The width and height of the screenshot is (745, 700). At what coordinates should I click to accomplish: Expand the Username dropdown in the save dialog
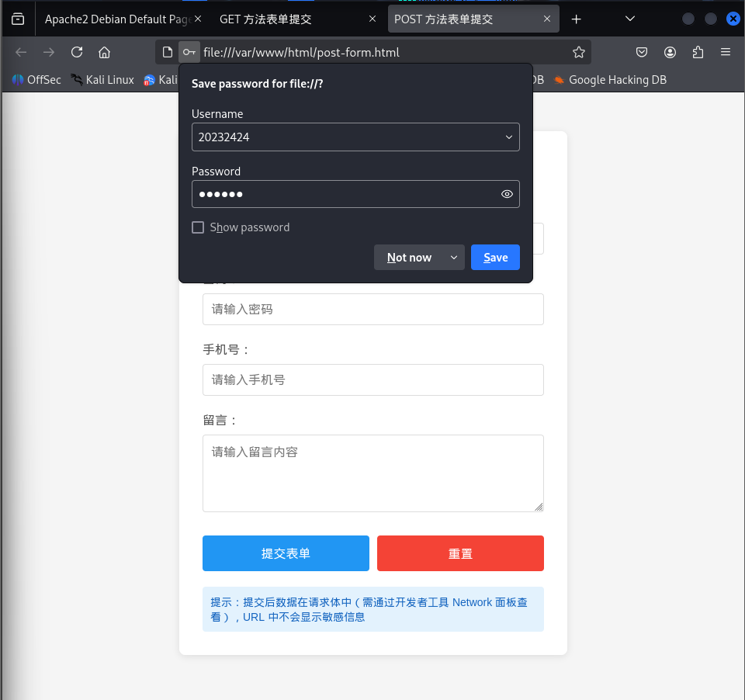coord(509,137)
